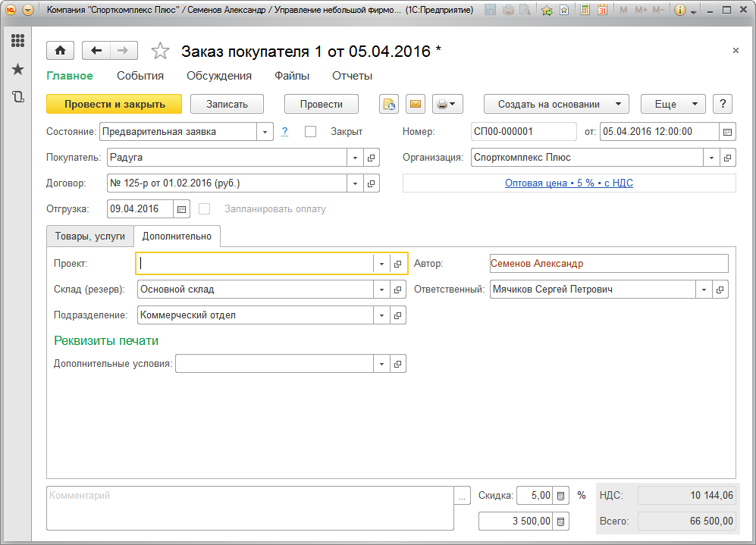The image size is (756, 545).
Task: Open the sections menu grid icon
Action: [x=18, y=40]
